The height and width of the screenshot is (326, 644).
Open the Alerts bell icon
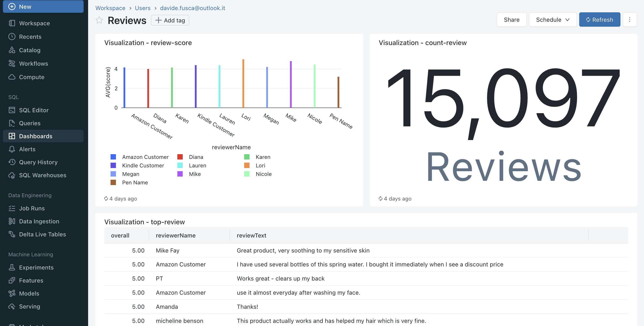[x=12, y=149]
